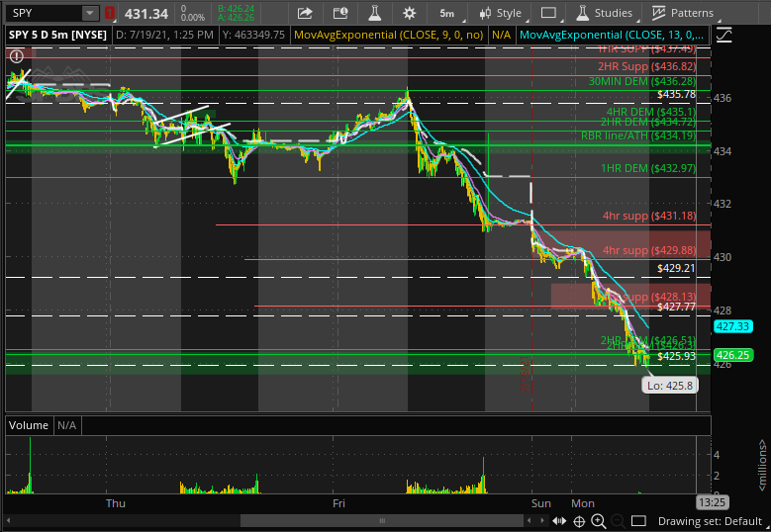The width and height of the screenshot is (771, 532).
Task: Click the Lo: 425.8 bubble
Action: click(x=670, y=386)
